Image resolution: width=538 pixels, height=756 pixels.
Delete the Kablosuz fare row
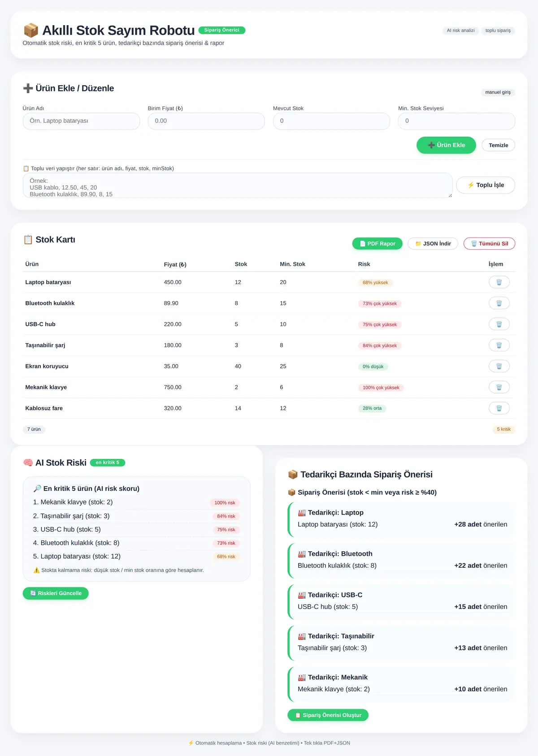tap(499, 408)
